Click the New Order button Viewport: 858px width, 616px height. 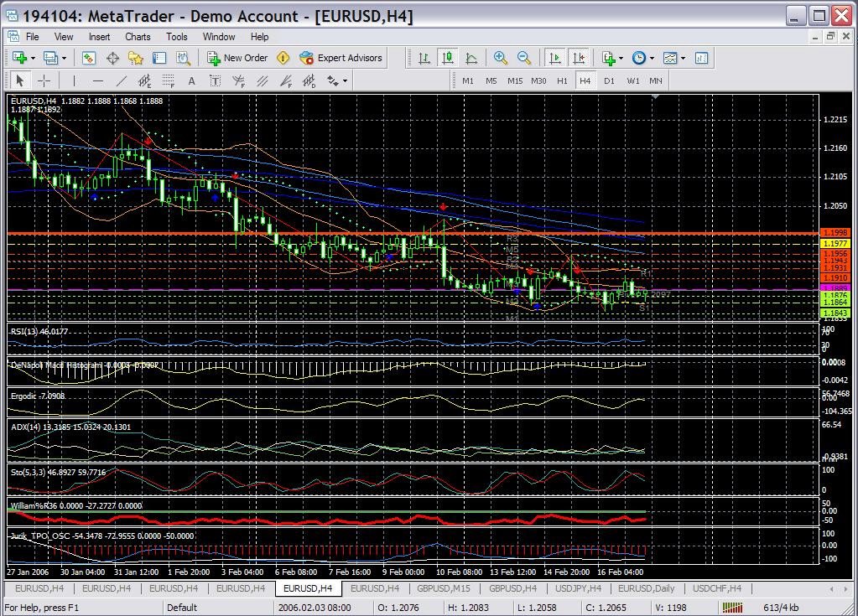click(237, 58)
